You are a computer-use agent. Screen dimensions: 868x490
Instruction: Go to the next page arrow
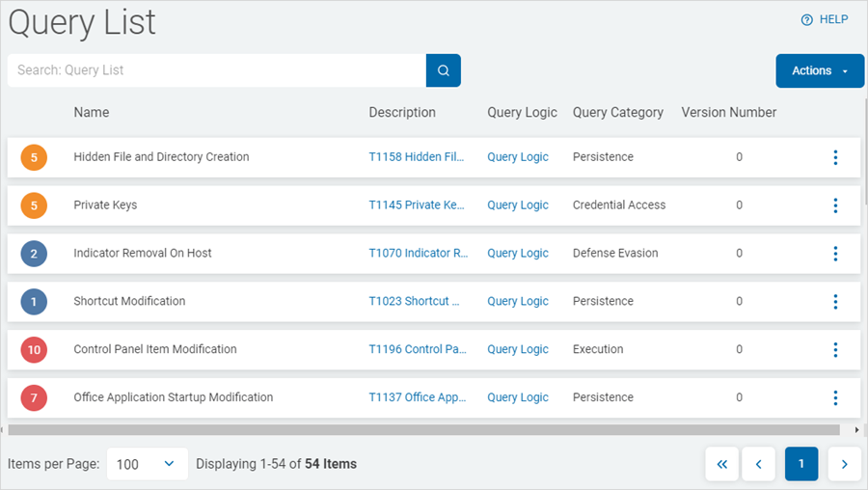coord(844,464)
